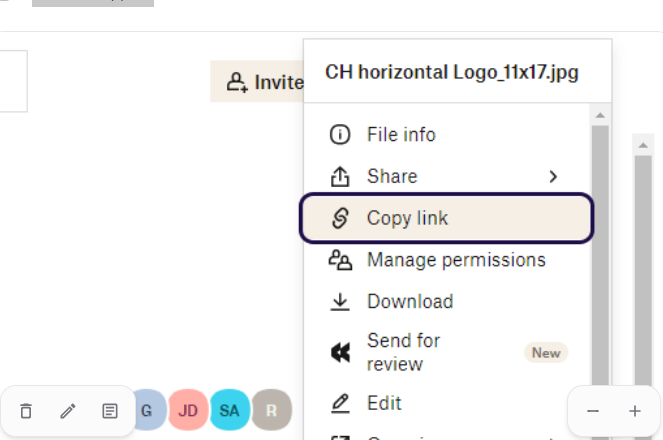
Task: Expand the Share submenu chevron
Action: (x=553, y=177)
